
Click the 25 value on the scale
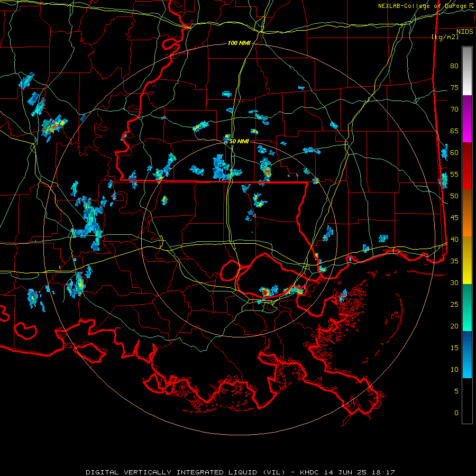(454, 305)
